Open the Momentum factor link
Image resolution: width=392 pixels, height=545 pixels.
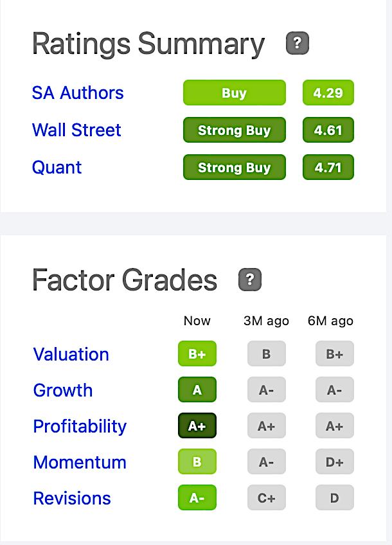[x=80, y=462]
